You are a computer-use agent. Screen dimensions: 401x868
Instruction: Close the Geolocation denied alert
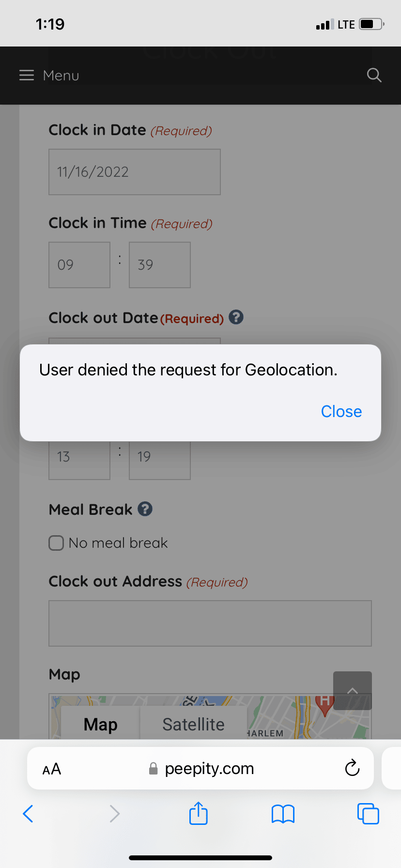point(341,411)
